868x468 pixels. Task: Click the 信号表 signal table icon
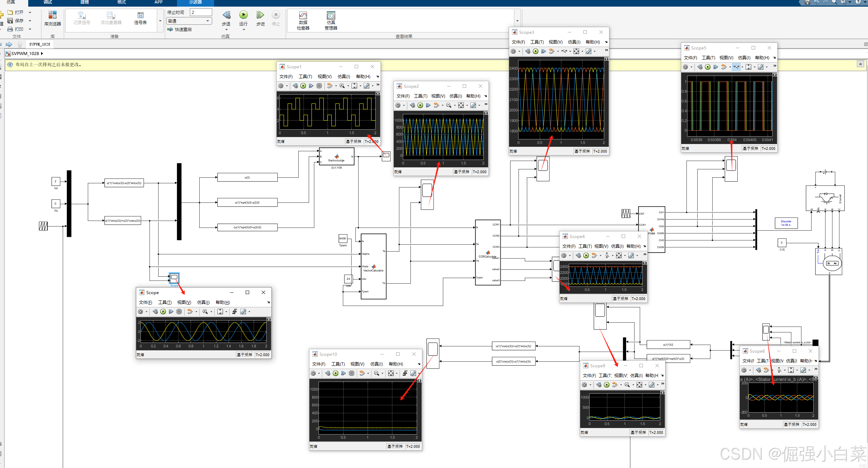click(x=140, y=18)
